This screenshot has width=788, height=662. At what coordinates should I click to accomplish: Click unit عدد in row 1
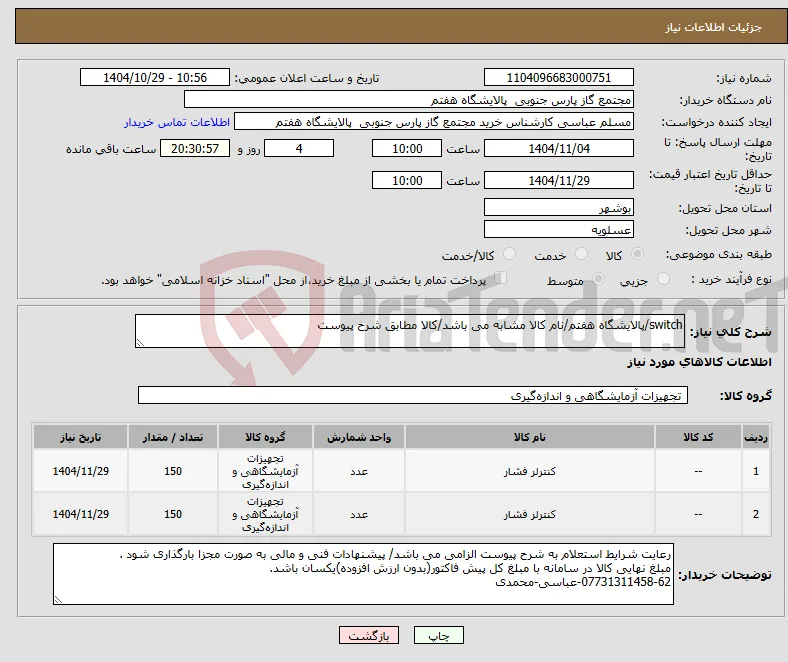pyautogui.click(x=359, y=471)
